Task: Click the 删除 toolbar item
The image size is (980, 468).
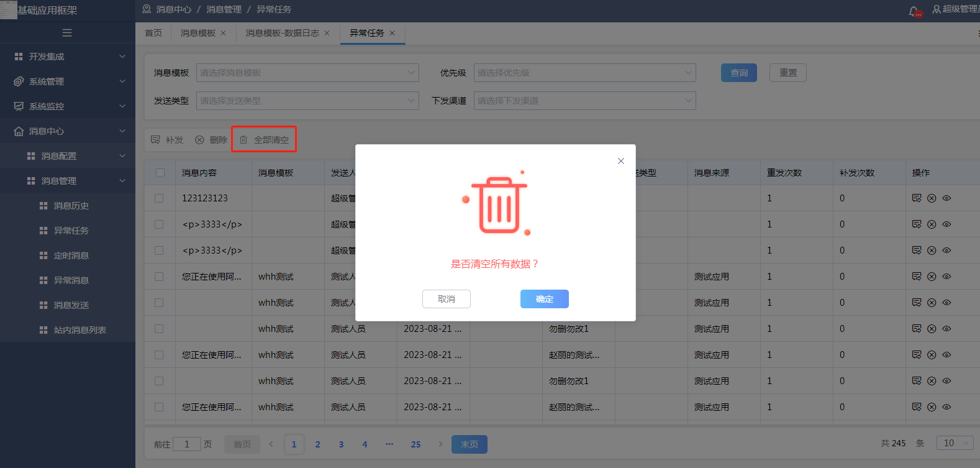Action: 211,140
